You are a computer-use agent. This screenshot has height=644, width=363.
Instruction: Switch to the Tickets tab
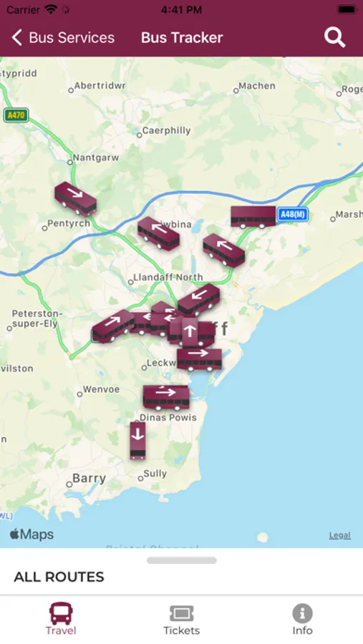point(181,620)
